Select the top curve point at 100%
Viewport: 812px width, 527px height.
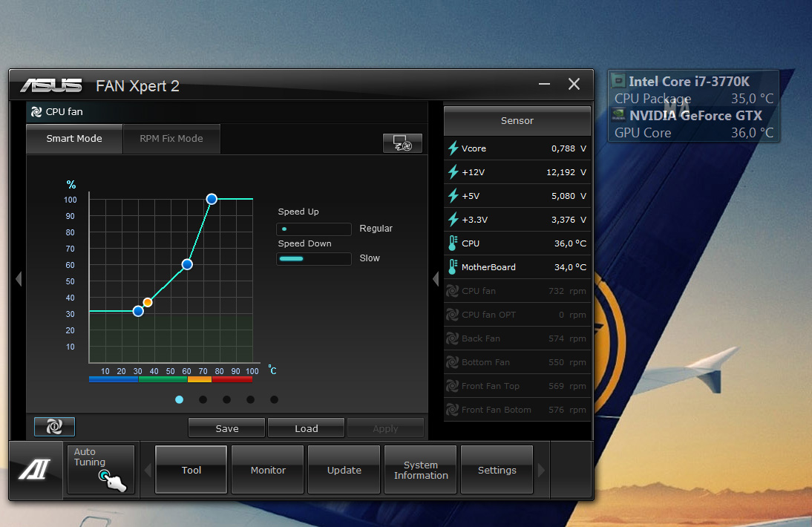212,199
